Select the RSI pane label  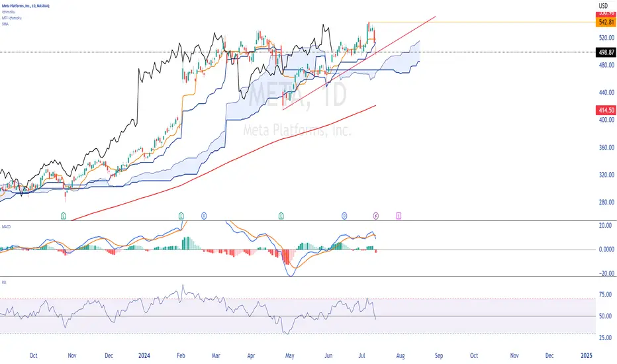click(4, 282)
